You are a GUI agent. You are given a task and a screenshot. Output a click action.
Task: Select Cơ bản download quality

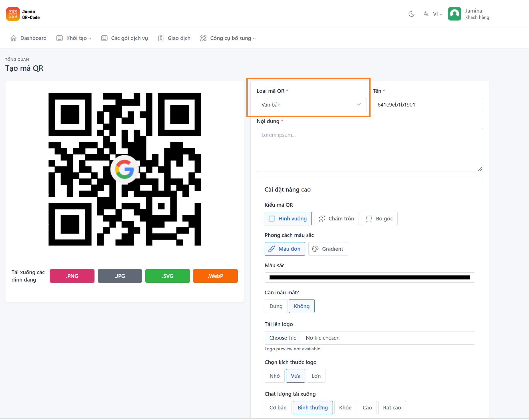click(278, 407)
